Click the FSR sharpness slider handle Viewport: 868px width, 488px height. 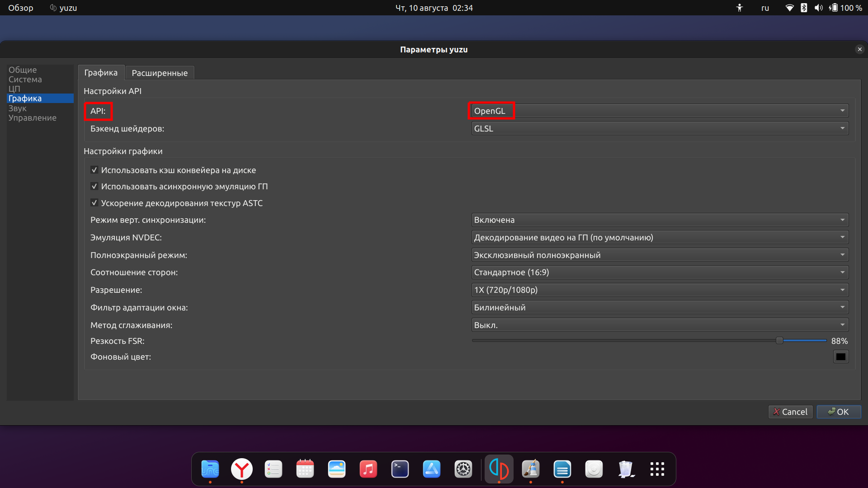pos(779,340)
